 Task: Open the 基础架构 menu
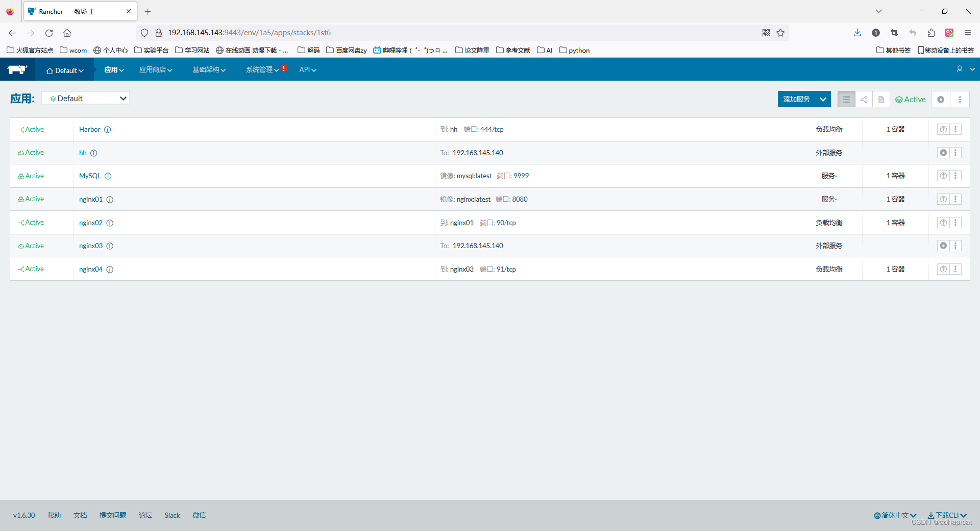pos(209,69)
